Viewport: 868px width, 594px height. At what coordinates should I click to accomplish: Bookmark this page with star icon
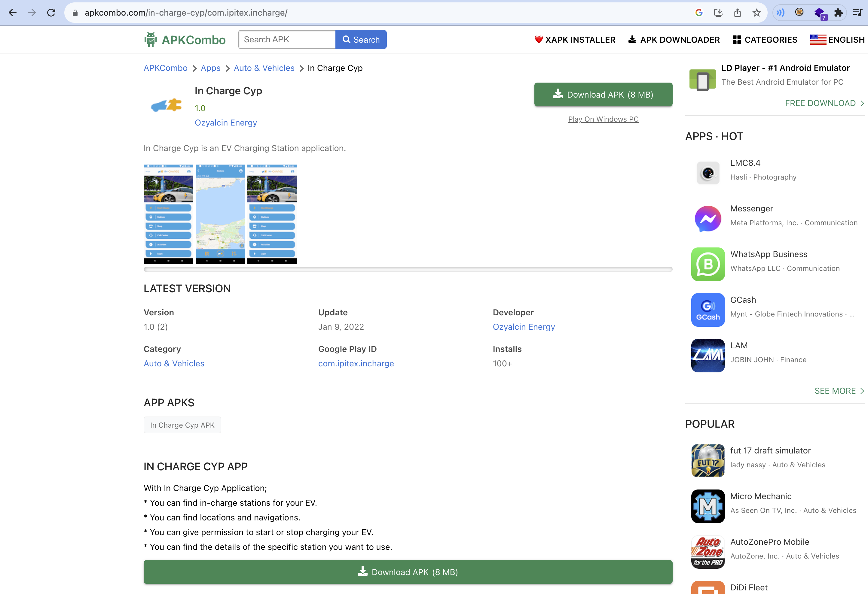click(x=757, y=13)
